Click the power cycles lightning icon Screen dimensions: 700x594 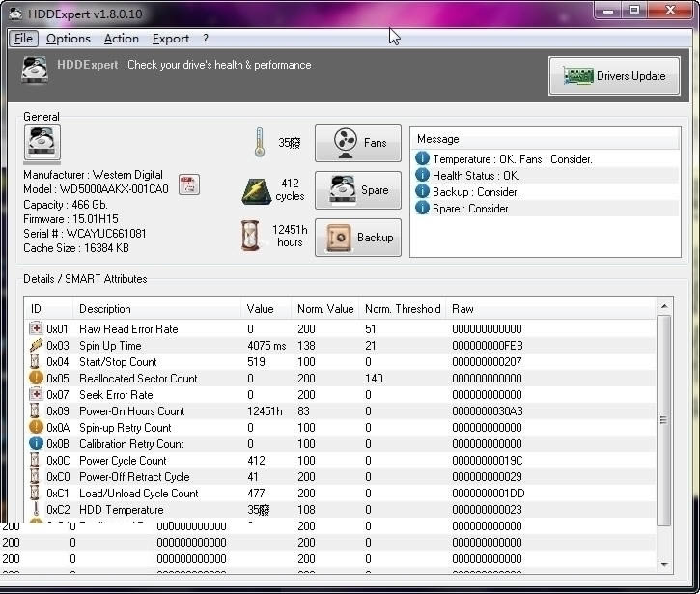tap(256, 190)
